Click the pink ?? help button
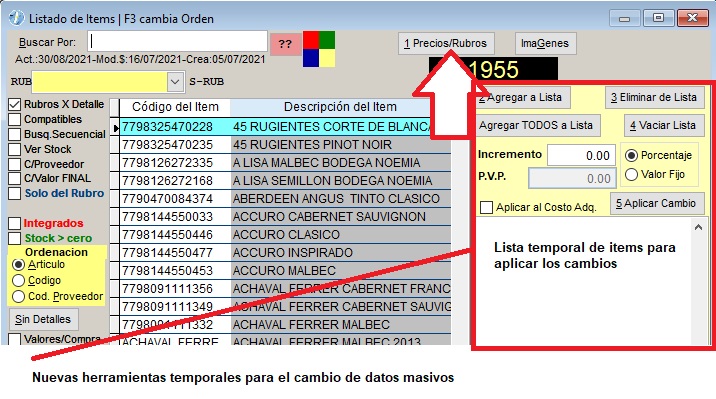 click(285, 44)
